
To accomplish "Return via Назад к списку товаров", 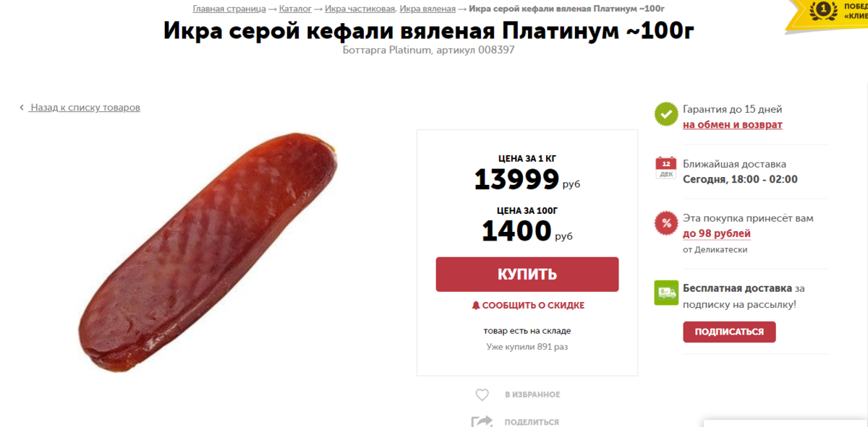I will (x=85, y=108).
